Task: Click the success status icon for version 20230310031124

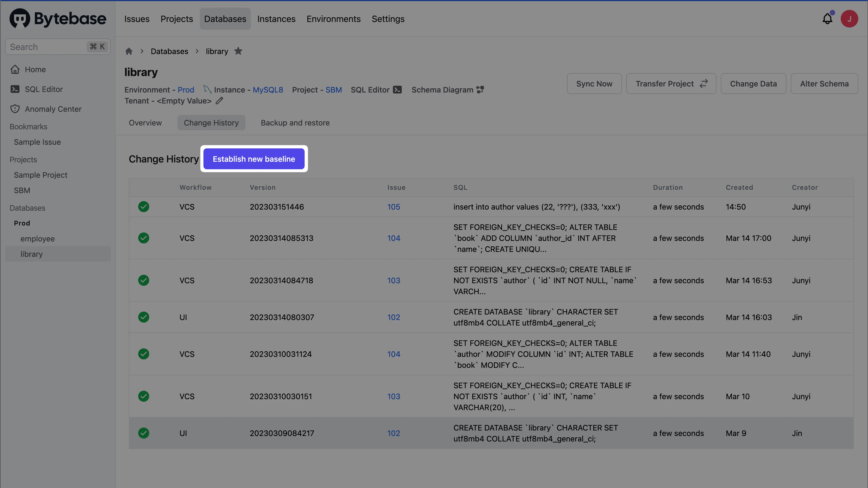Action: pos(144,354)
